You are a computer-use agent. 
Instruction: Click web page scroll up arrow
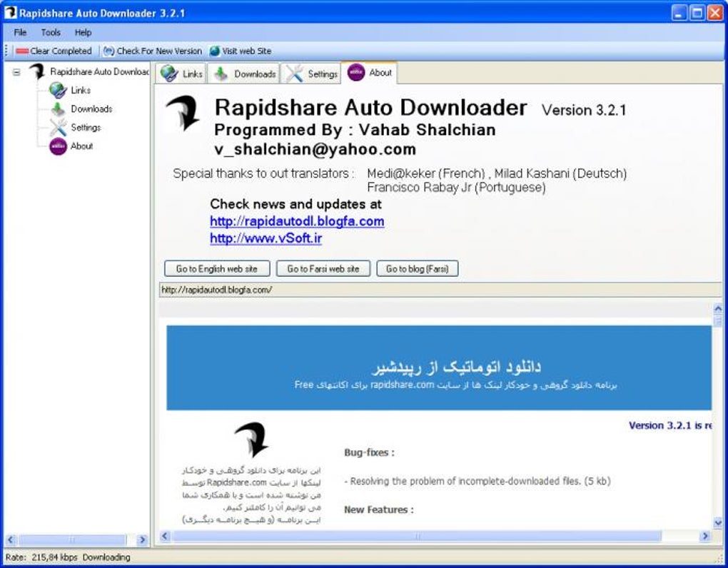coord(718,308)
